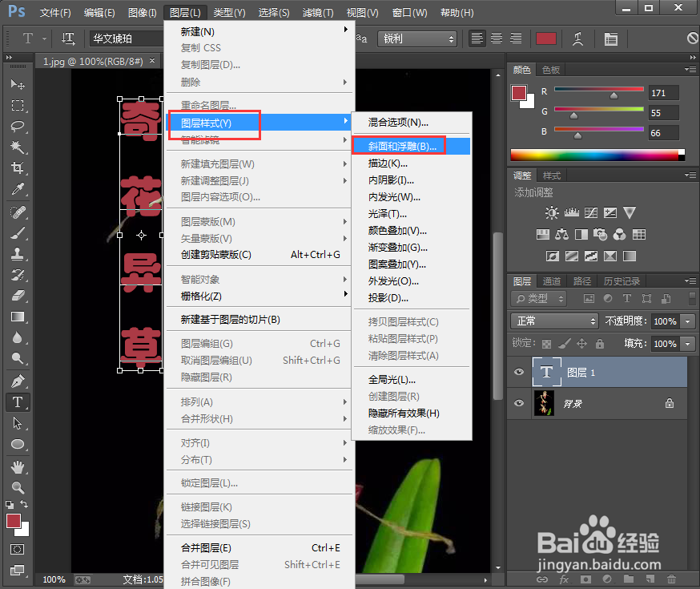Click the font name field 华文琥珀
Screen dimensions: 700x589
[127, 38]
